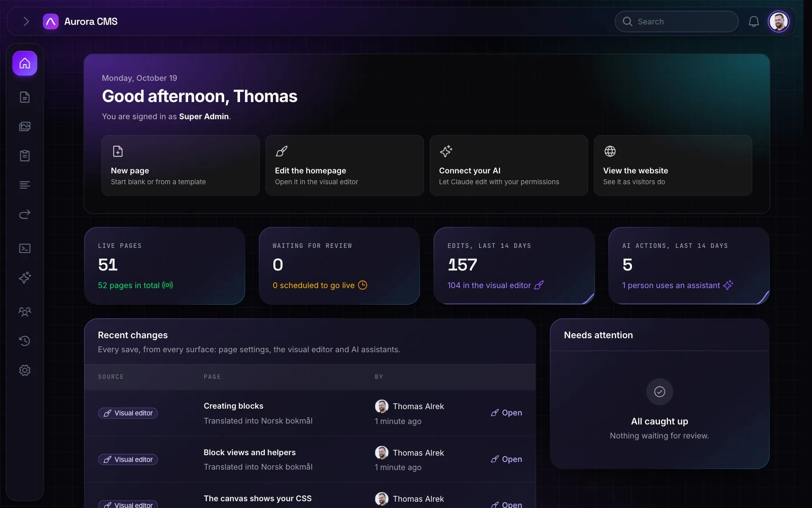Click '1 person uses an assistant' link
The height and width of the screenshot is (508, 812).
671,285
